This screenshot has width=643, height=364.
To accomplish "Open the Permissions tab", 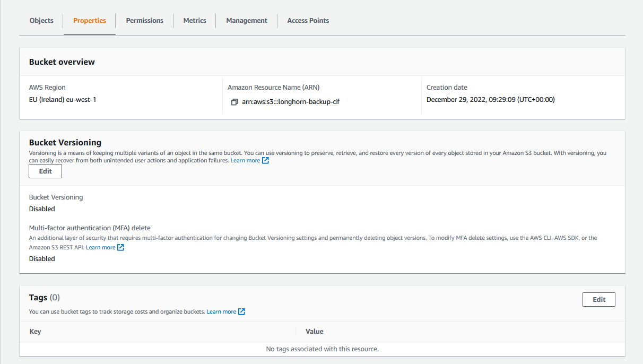I will 144,21.
